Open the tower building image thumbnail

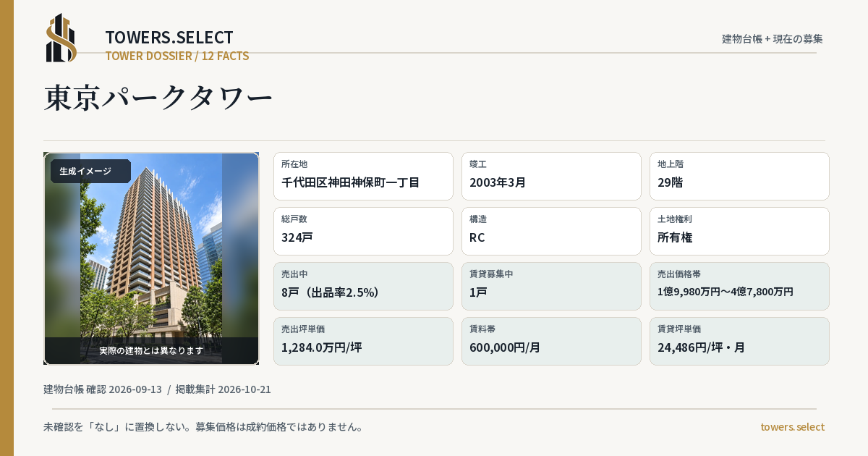(x=151, y=258)
